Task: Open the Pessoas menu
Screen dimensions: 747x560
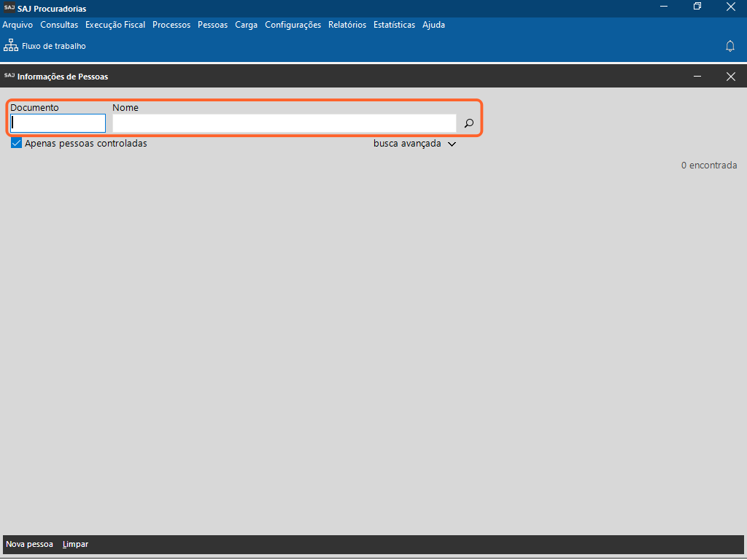Action: pyautogui.click(x=212, y=25)
